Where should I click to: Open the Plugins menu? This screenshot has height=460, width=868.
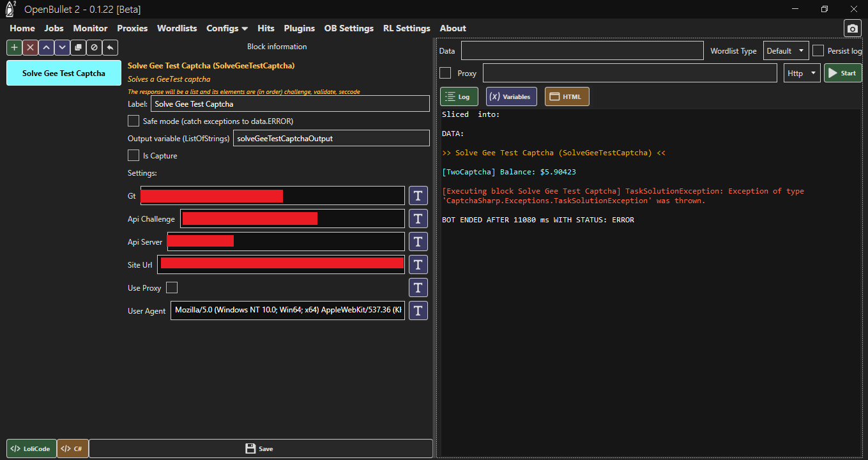pyautogui.click(x=299, y=28)
